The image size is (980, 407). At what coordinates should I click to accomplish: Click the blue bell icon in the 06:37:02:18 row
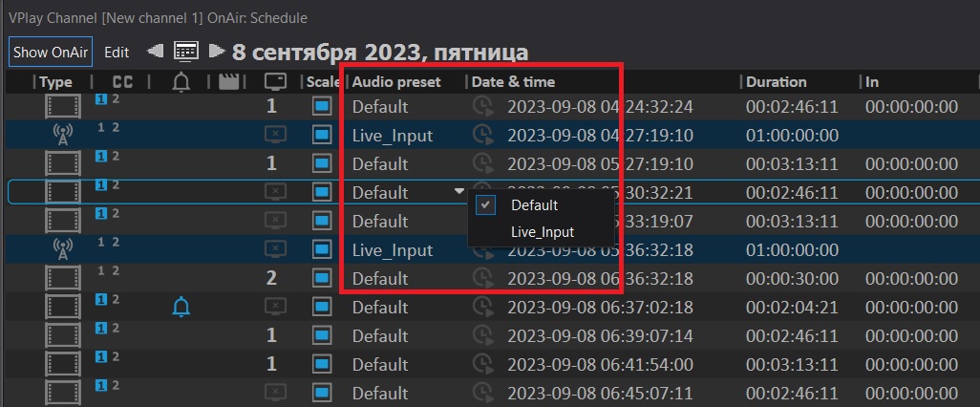[x=181, y=307]
